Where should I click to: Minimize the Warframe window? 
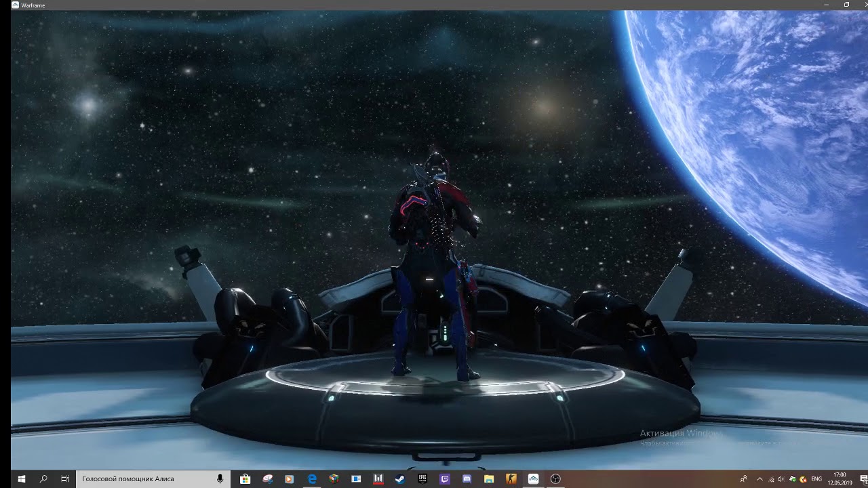click(827, 5)
